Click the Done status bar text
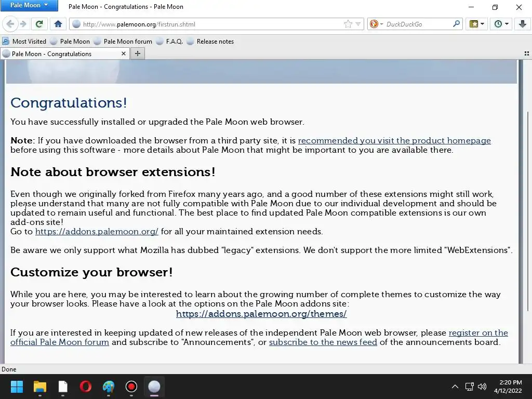Viewport: 532px width, 399px height. click(x=9, y=369)
